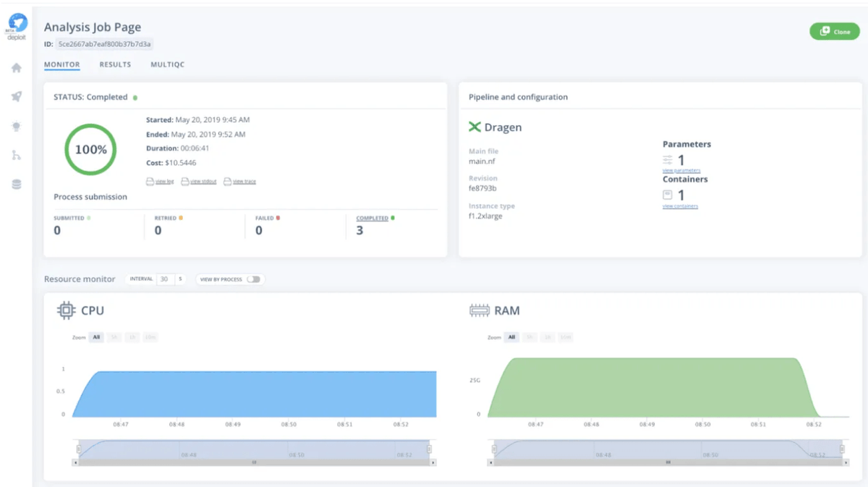Image resolution: width=868 pixels, height=487 pixels.
Task: Switch to the Results tab
Action: point(115,64)
